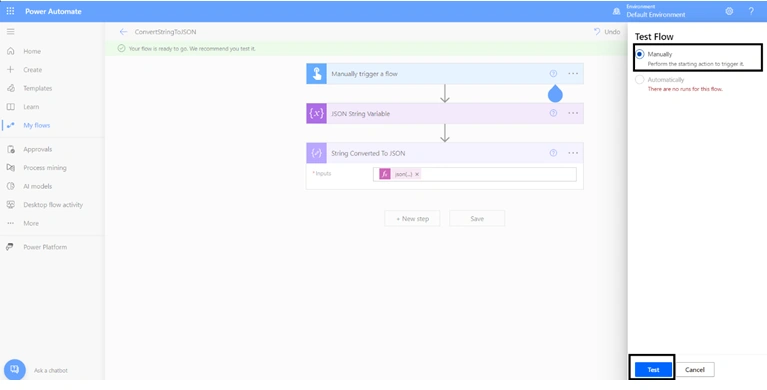This screenshot has width=767, height=390.
Task: Click the environment icon in header
Action: pyautogui.click(x=616, y=11)
